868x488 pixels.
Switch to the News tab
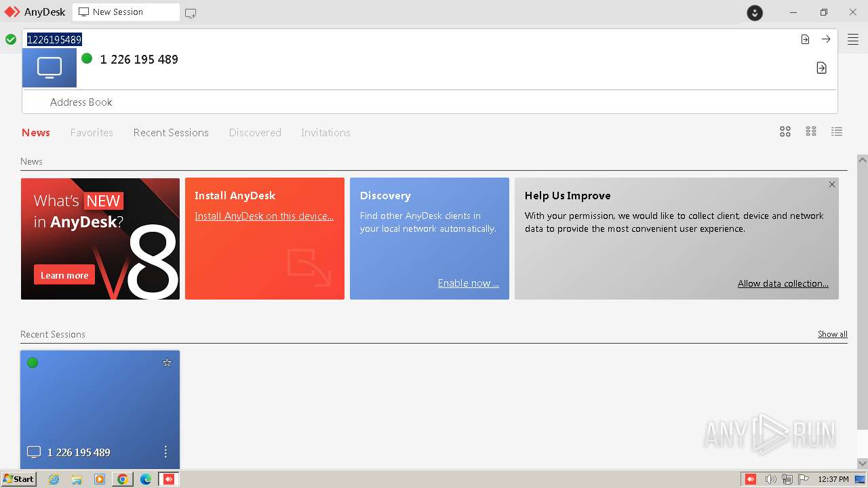[x=36, y=133]
